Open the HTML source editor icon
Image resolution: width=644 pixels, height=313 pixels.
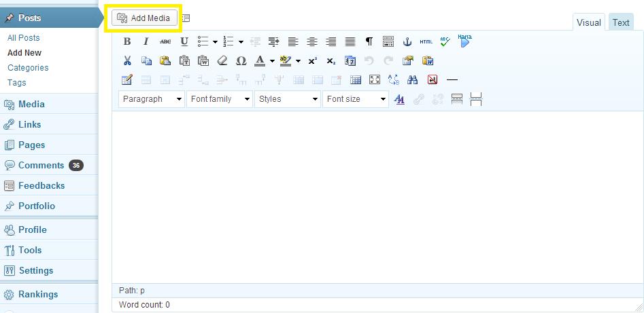[426, 41]
